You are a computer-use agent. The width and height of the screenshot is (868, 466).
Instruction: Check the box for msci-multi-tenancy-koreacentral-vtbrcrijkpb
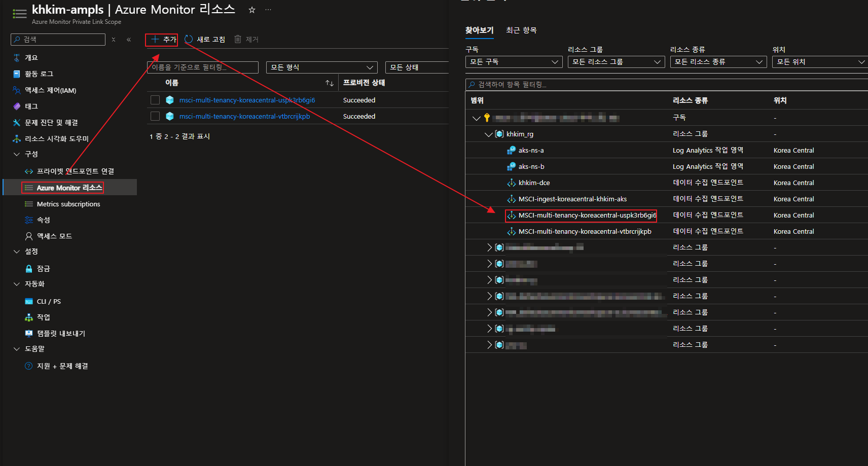coord(155,116)
